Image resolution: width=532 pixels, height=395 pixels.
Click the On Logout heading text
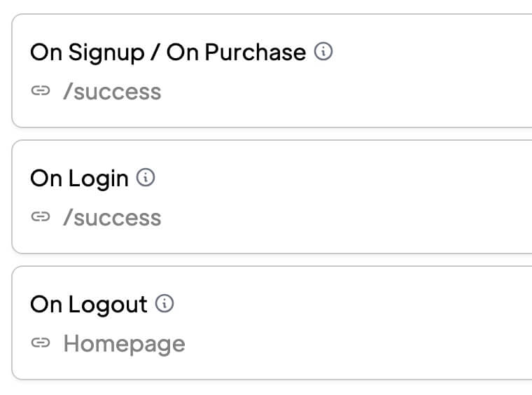89,305
